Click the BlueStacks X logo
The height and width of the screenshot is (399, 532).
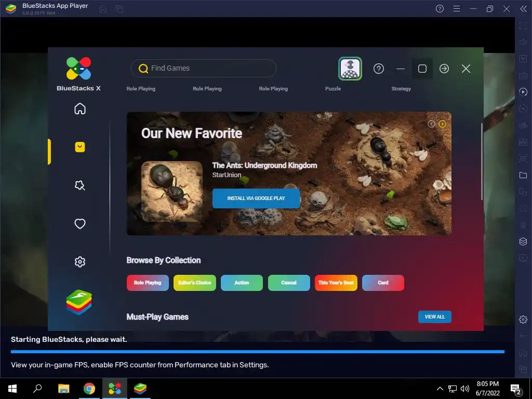[x=79, y=74]
